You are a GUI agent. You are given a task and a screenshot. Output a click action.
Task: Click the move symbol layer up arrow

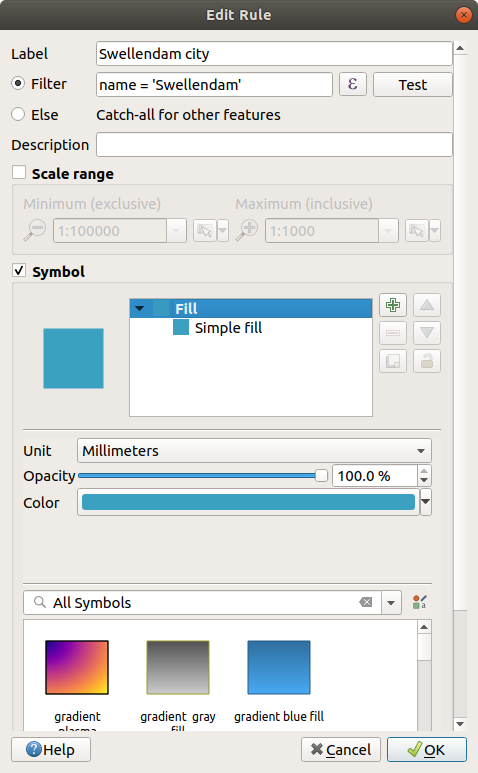click(x=427, y=305)
